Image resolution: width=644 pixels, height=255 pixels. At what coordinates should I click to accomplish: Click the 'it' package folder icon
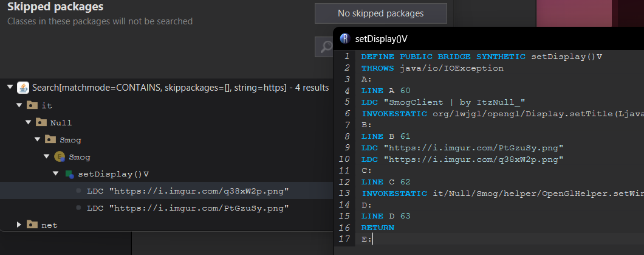[32, 105]
